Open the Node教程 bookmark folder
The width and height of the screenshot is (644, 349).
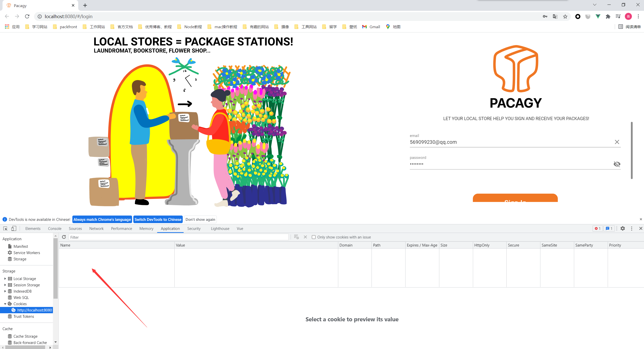click(x=190, y=27)
